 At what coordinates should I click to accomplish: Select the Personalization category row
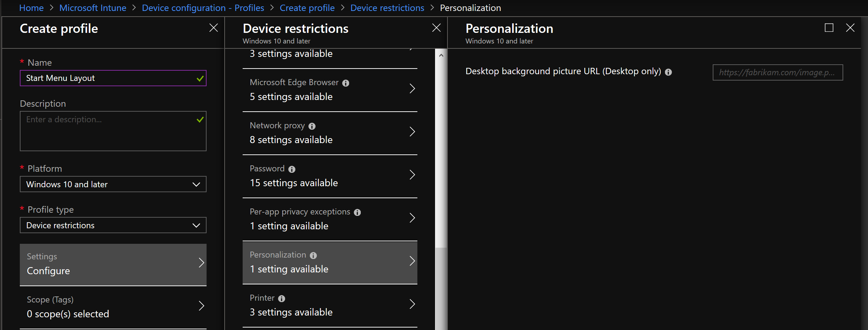tap(330, 263)
